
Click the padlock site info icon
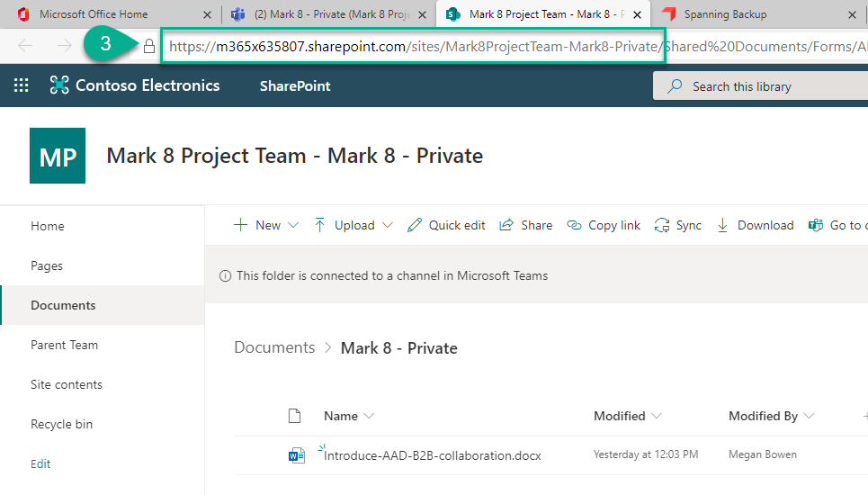[149, 46]
